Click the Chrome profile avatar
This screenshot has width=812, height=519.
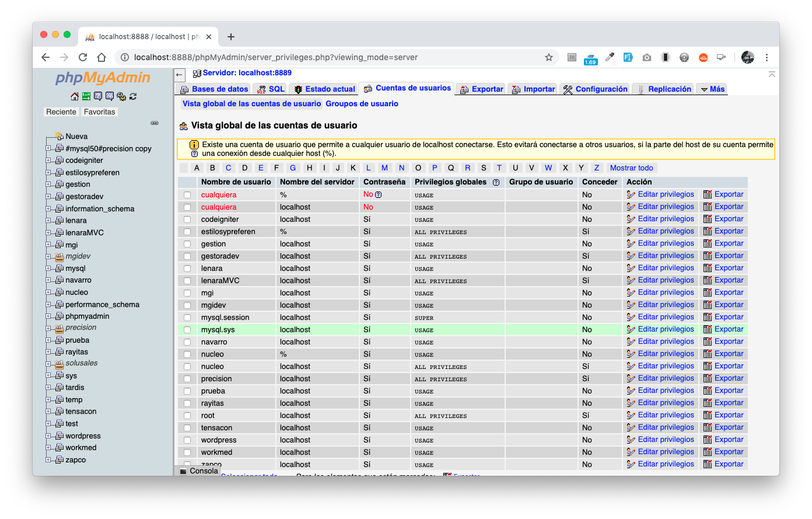coord(748,57)
